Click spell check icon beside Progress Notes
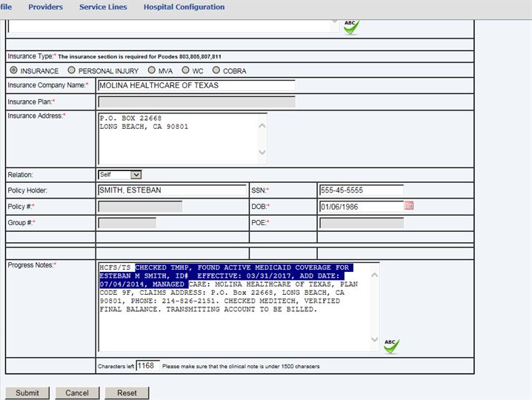Viewport: 532px width, 400px height. [391, 345]
